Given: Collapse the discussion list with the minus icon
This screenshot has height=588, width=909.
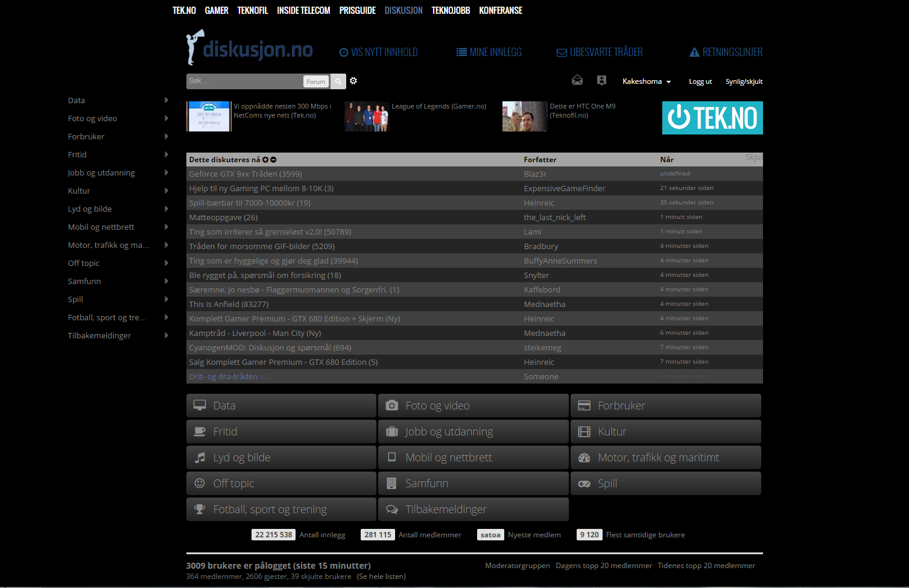Looking at the screenshot, I should 273,159.
